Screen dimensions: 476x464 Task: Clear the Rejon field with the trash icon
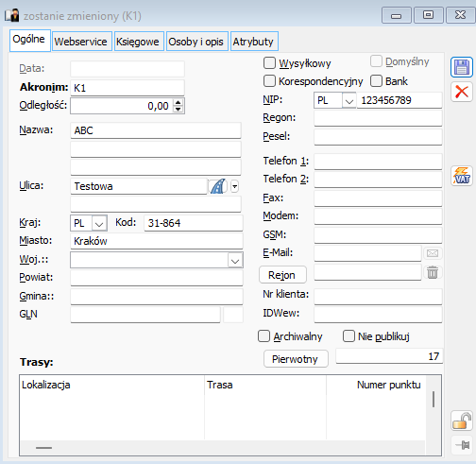433,272
